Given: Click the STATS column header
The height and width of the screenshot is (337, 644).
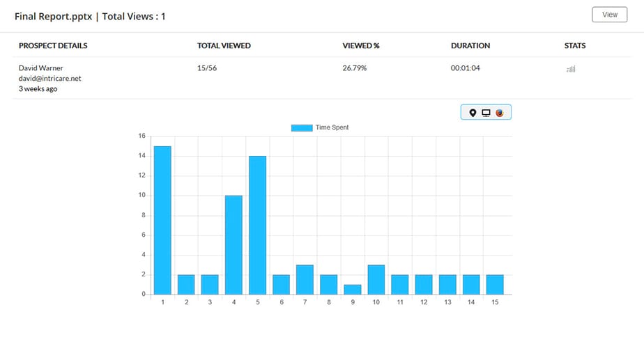Looking at the screenshot, I should click(x=575, y=45).
